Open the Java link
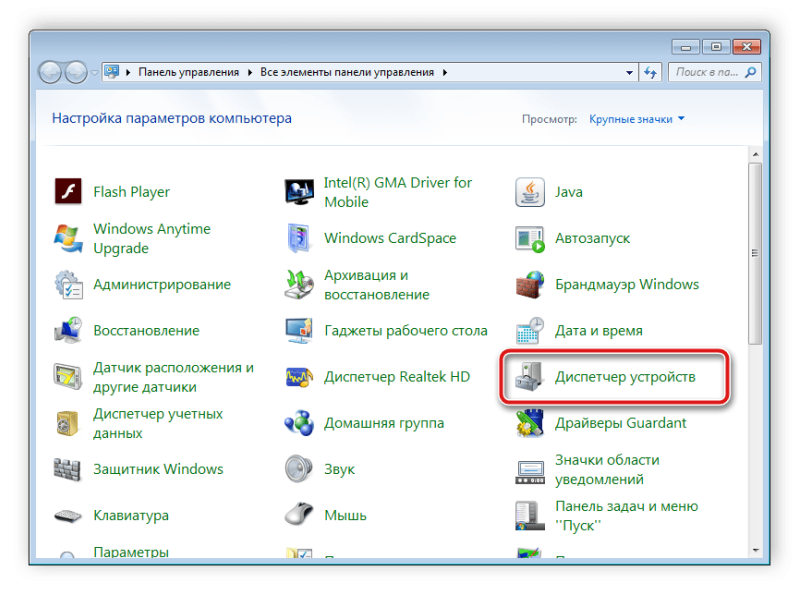This screenshot has height=595, width=800. (x=568, y=192)
